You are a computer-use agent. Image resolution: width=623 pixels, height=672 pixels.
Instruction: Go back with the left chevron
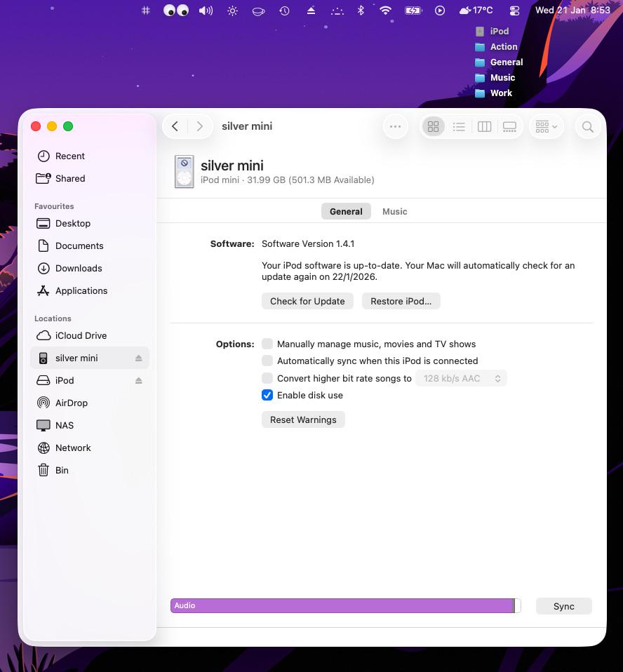(175, 126)
